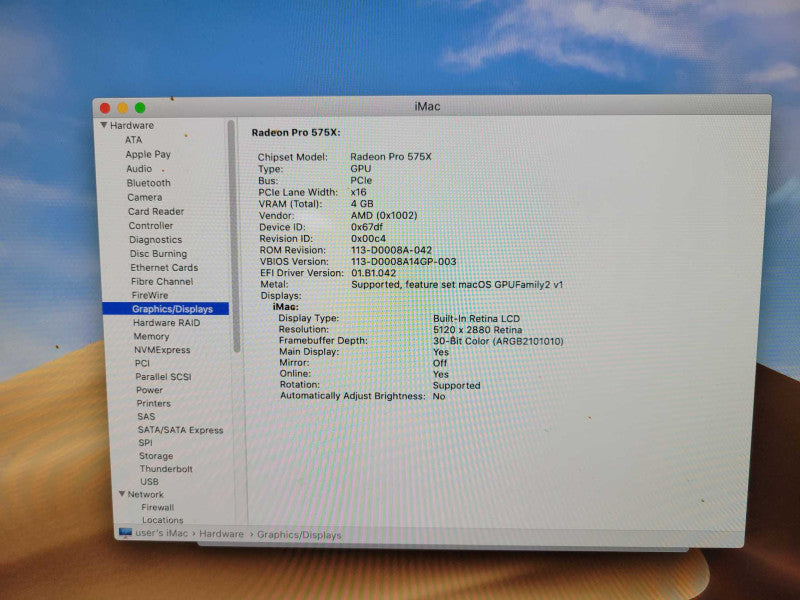Select Disc Burning item
Image resolution: width=800 pixels, height=600 pixels.
point(158,254)
